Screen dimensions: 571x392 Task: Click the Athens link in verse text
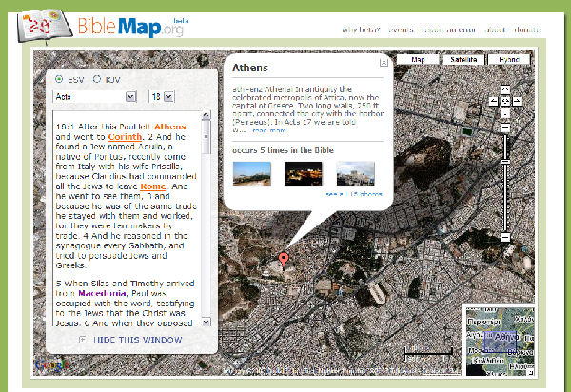(x=170, y=127)
